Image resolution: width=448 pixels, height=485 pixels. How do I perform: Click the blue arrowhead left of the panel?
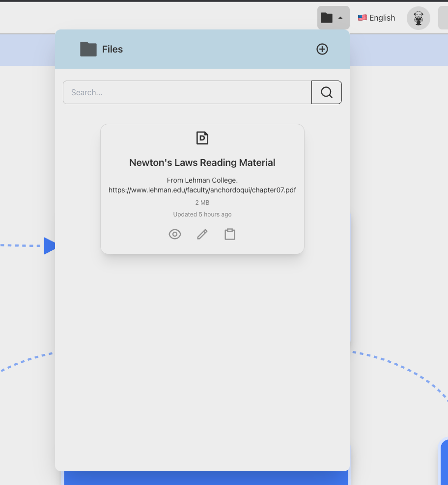(x=50, y=246)
